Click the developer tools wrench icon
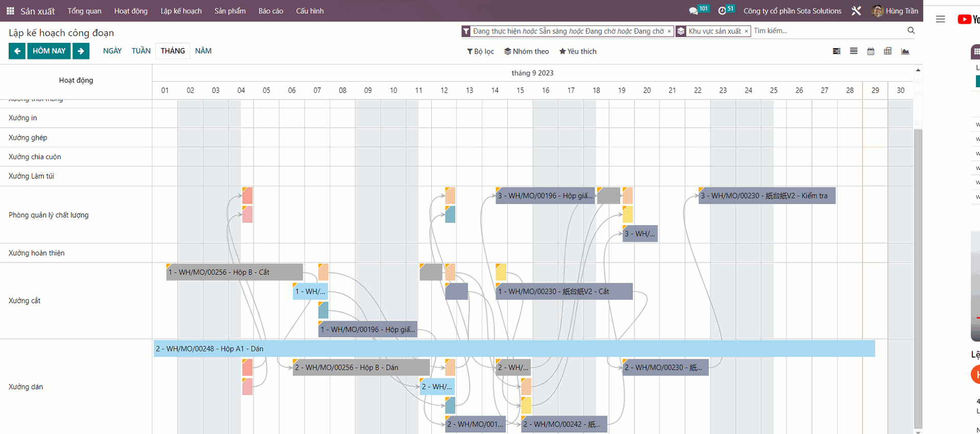 click(x=856, y=11)
